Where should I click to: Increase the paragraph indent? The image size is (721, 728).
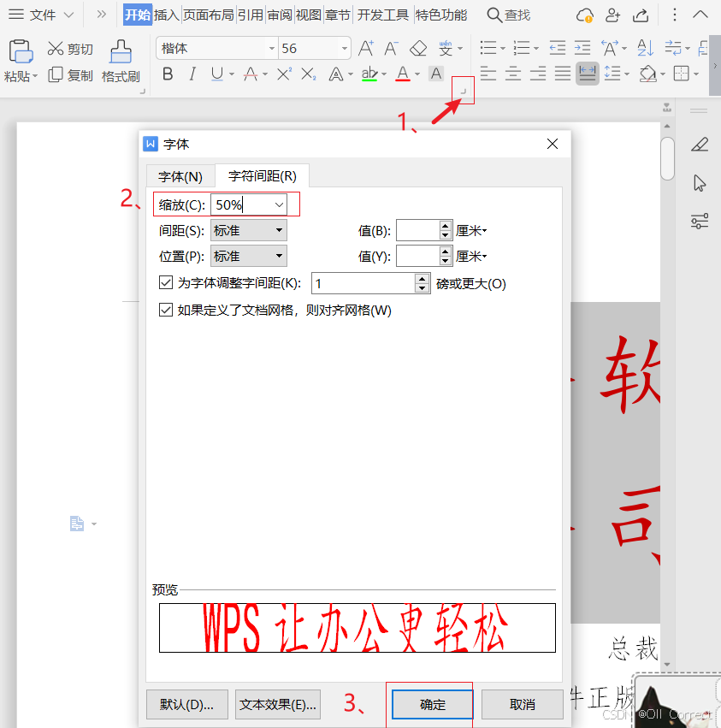coord(582,48)
